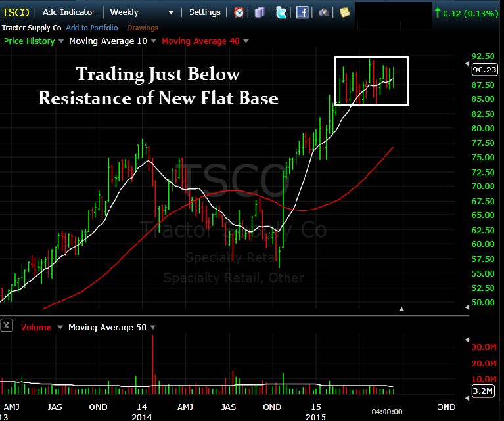Click the stacked pages icon

[260, 12]
